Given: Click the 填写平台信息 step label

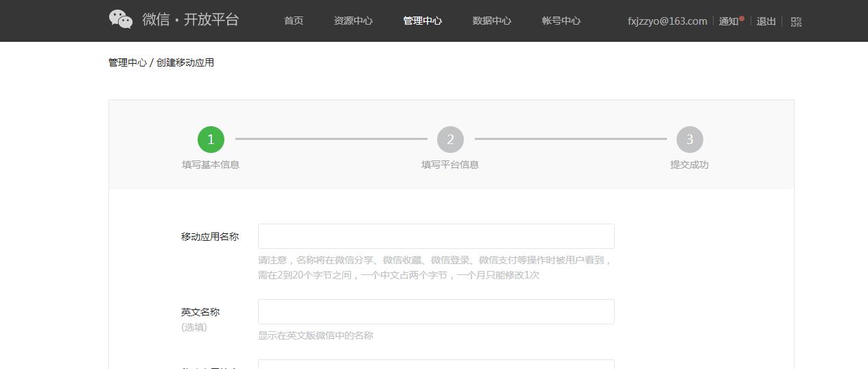Looking at the screenshot, I should pos(450,165).
